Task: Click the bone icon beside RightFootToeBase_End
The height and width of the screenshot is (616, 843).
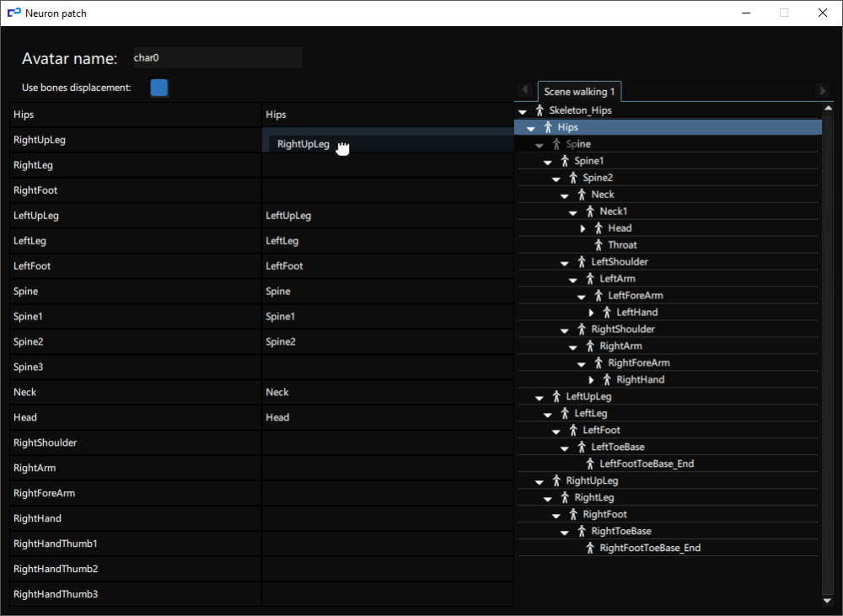Action: [x=590, y=548]
